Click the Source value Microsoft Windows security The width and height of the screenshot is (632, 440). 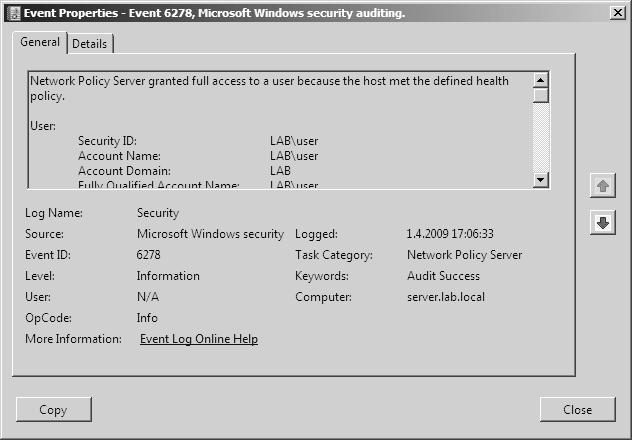[x=210, y=234]
